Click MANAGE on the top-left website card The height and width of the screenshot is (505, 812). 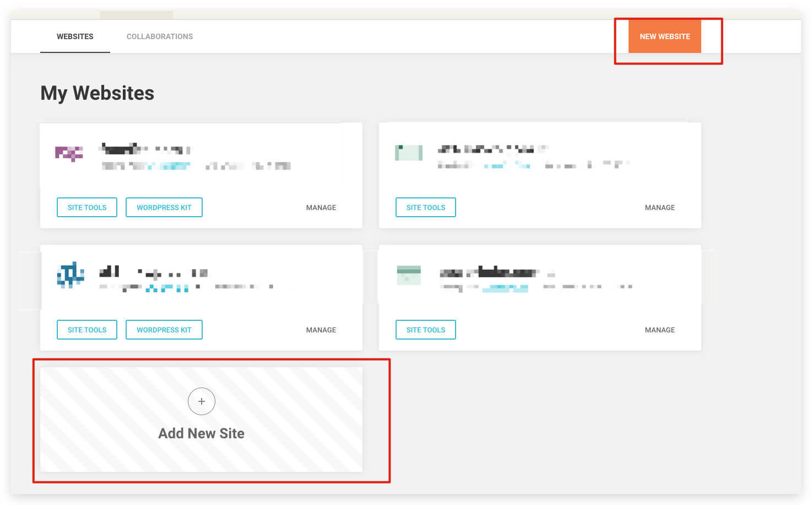(321, 207)
